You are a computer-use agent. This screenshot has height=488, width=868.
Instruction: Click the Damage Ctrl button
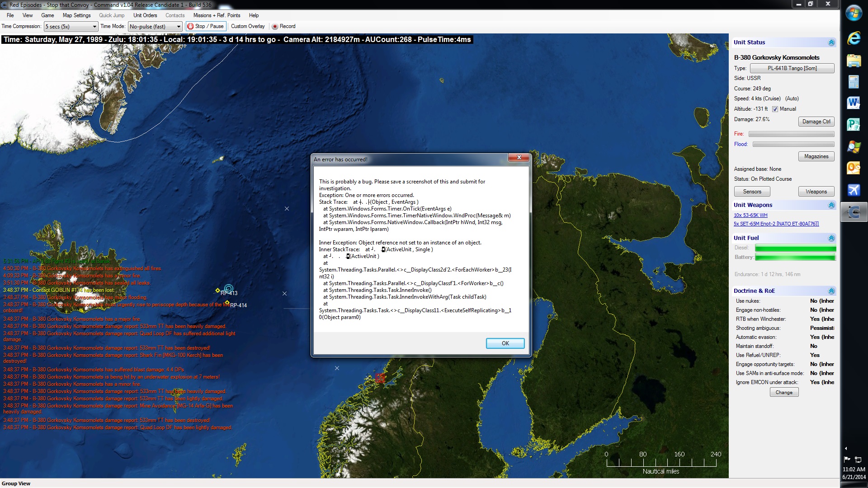click(x=816, y=122)
